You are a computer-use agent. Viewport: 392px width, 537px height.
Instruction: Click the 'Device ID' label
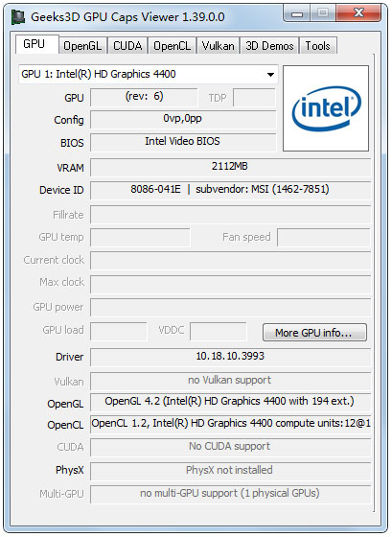pos(61,190)
